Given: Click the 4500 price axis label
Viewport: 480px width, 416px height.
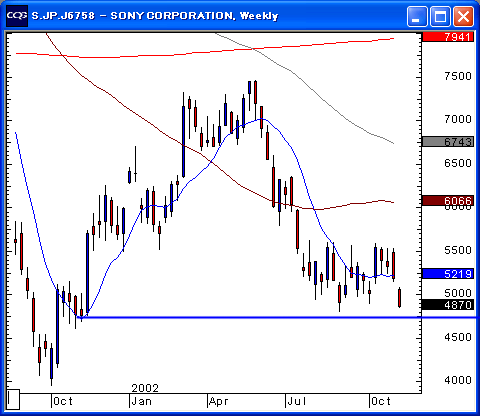Looking at the screenshot, I should [458, 337].
